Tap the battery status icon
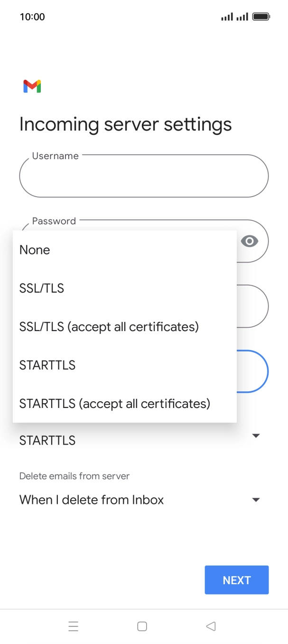The width and height of the screenshot is (288, 644). [x=261, y=17]
